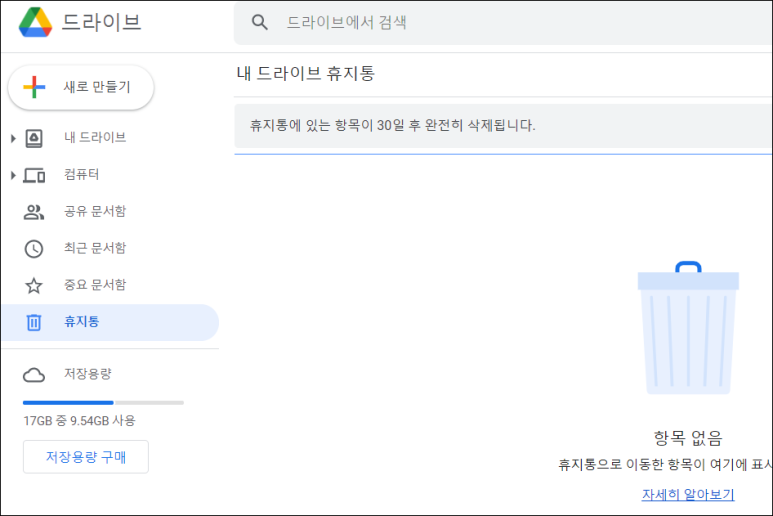Viewport: 773px width, 516px height.
Task: Click the colorful plus icon
Action: 34,87
